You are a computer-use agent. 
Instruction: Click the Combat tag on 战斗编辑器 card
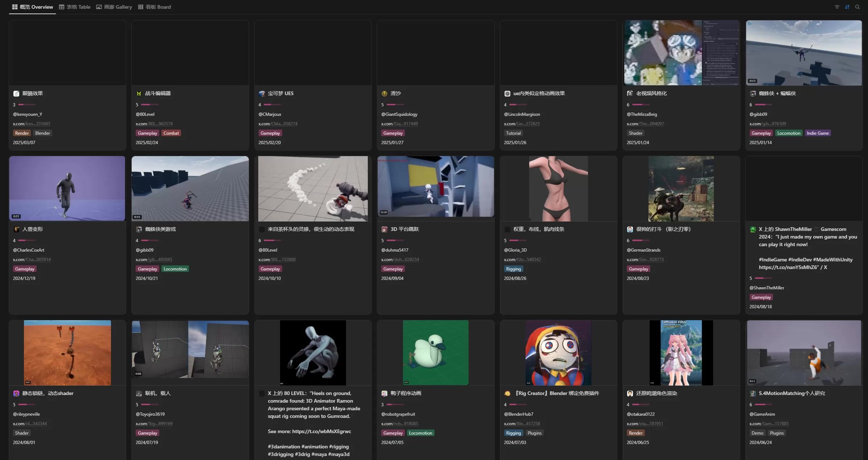171,133
